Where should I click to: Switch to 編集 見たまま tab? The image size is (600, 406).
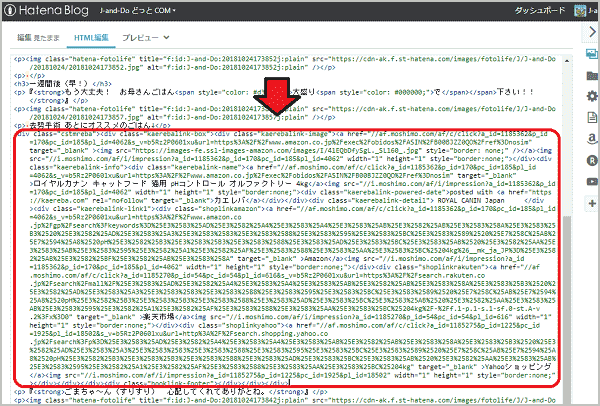(x=38, y=38)
